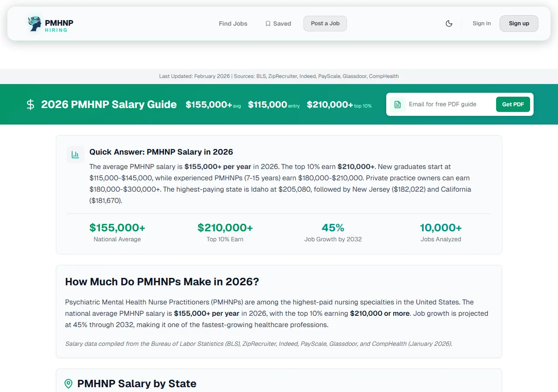Click the Sign up button
Image resolution: width=558 pixels, height=392 pixels.
pos(519,24)
